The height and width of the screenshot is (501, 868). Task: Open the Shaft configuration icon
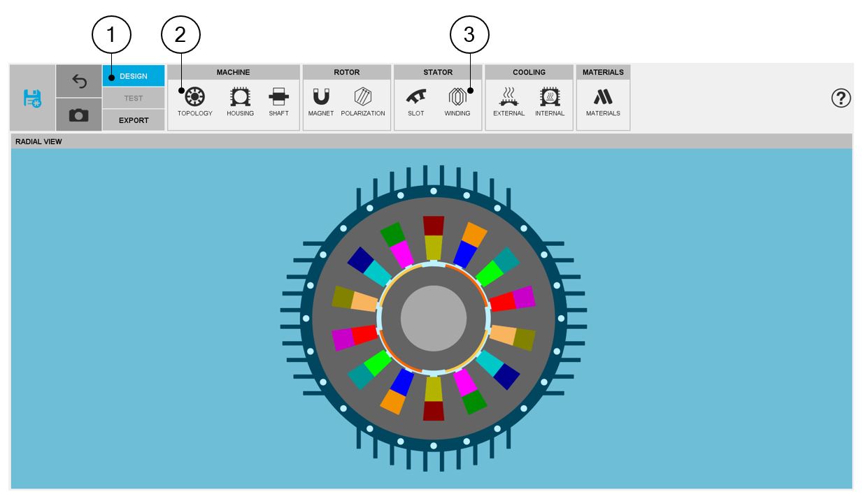click(x=278, y=99)
